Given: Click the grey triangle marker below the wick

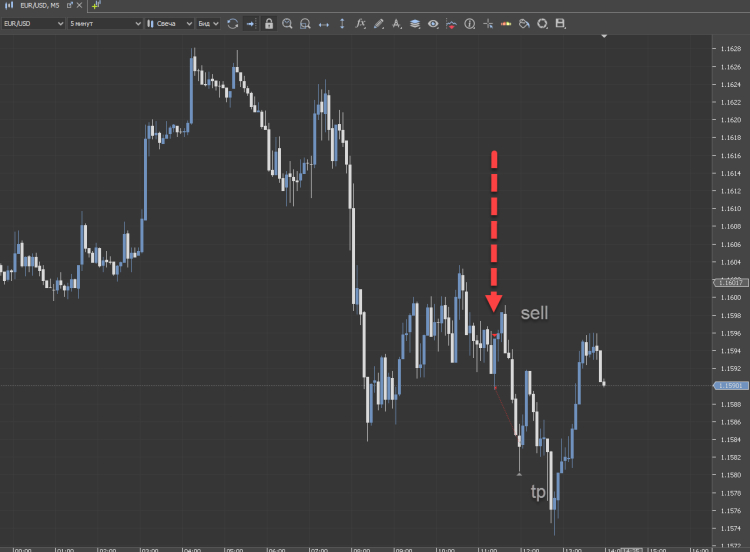Looking at the screenshot, I should (519, 474).
